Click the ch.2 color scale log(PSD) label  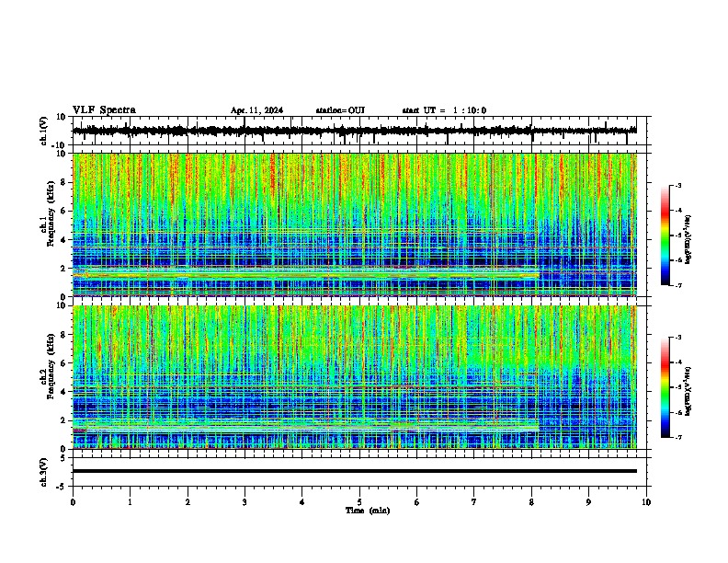coord(688,391)
